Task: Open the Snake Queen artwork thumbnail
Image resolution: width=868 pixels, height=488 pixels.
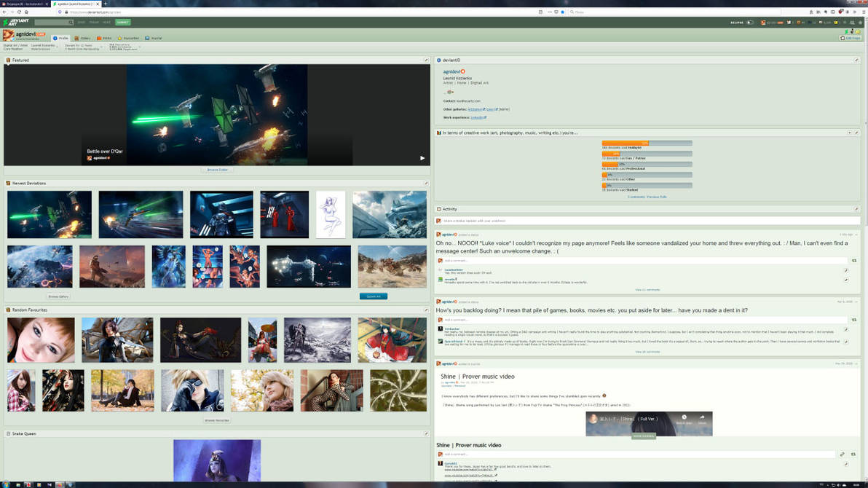Action: pos(217,460)
